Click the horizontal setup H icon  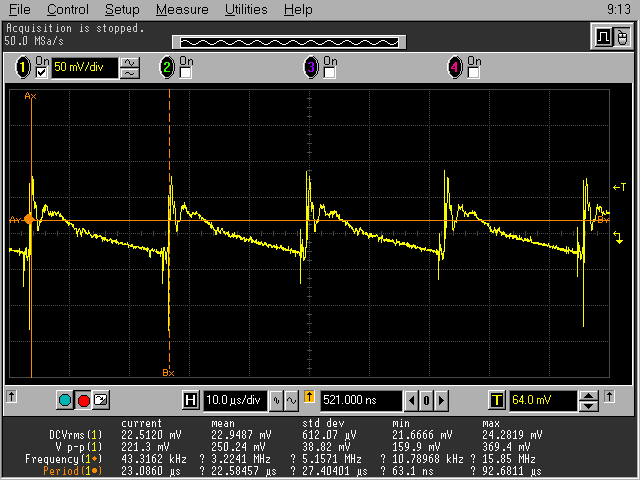(191, 401)
